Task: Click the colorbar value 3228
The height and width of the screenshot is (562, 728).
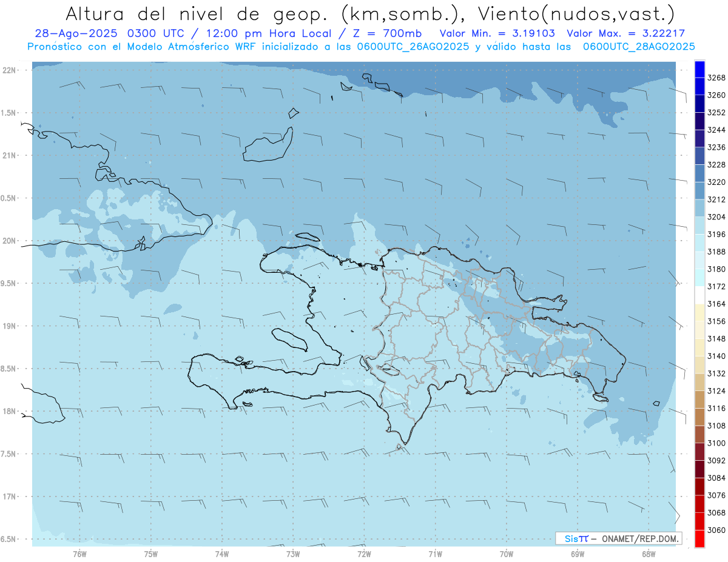Action: (x=716, y=165)
